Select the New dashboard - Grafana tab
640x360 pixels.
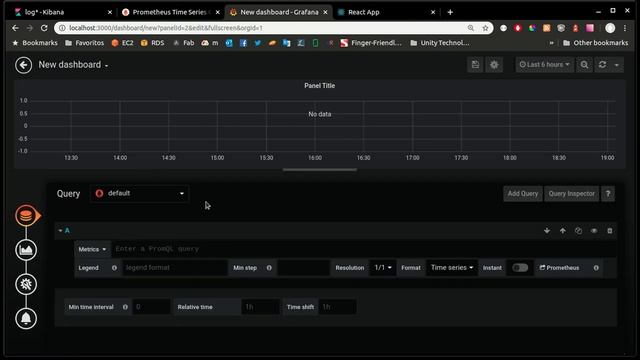tap(278, 12)
